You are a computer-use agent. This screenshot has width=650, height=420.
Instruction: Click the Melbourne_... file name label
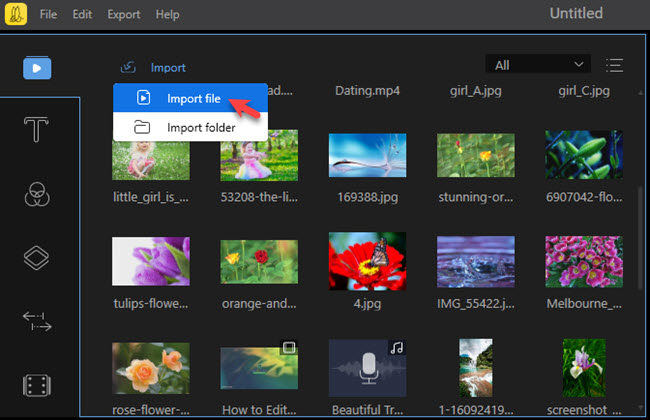tap(584, 303)
